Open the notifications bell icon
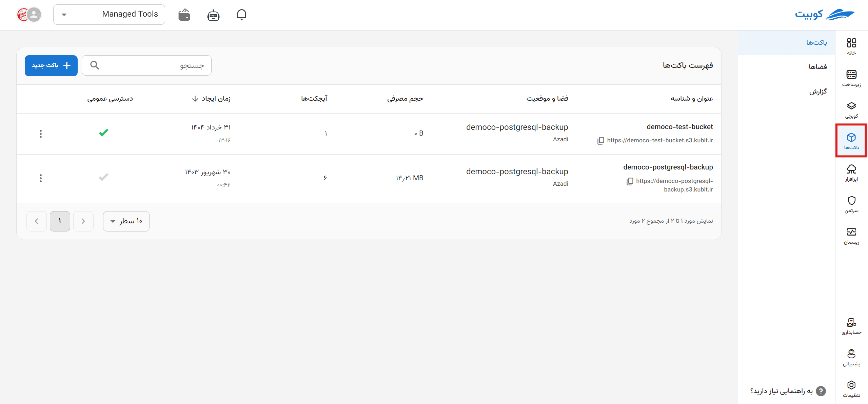The image size is (868, 404). click(x=241, y=15)
